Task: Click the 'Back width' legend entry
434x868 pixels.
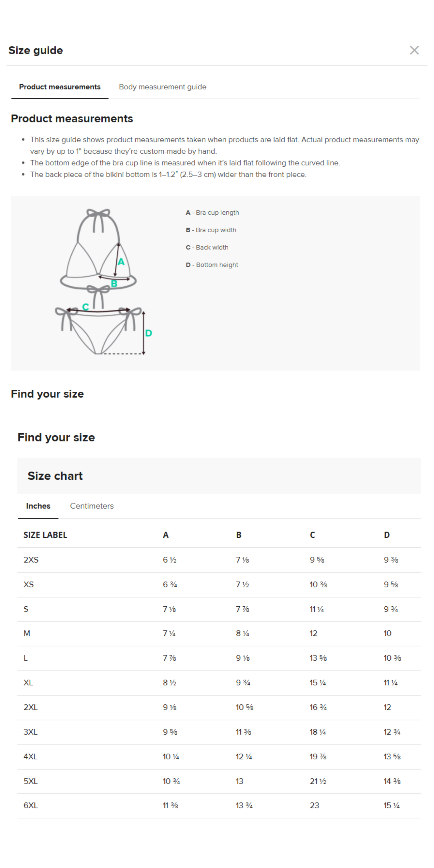Action: tap(207, 247)
